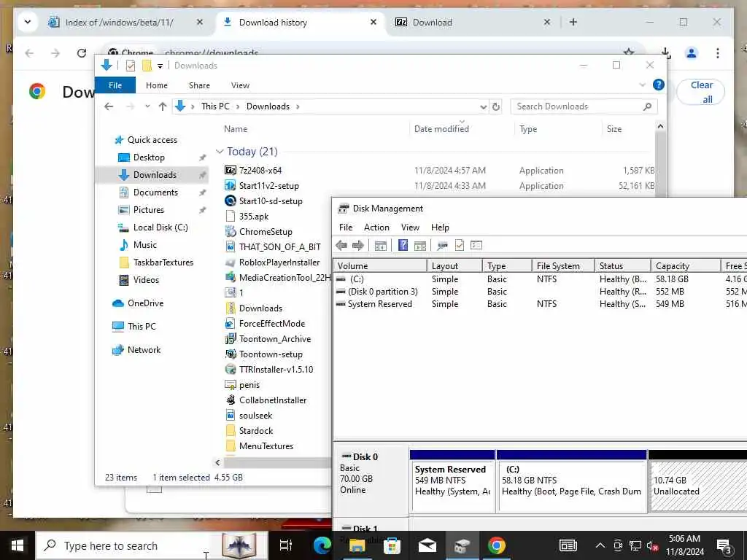
Task: Open the notification center icon
Action: click(x=724, y=547)
